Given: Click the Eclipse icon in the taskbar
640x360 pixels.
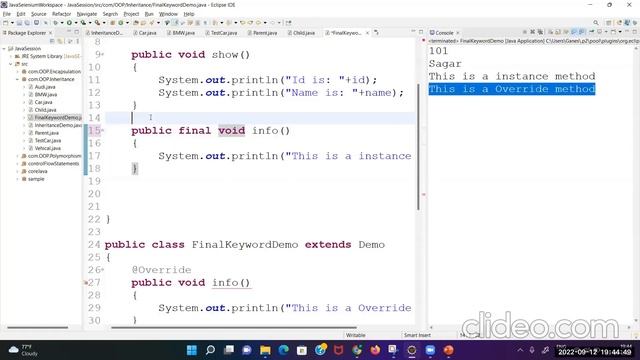Looking at the screenshot, I should click(412, 350).
